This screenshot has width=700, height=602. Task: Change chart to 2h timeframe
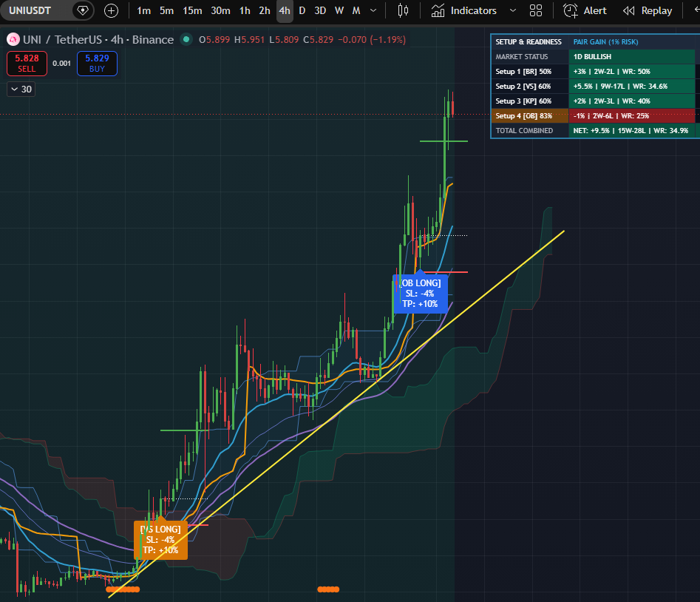(265, 10)
